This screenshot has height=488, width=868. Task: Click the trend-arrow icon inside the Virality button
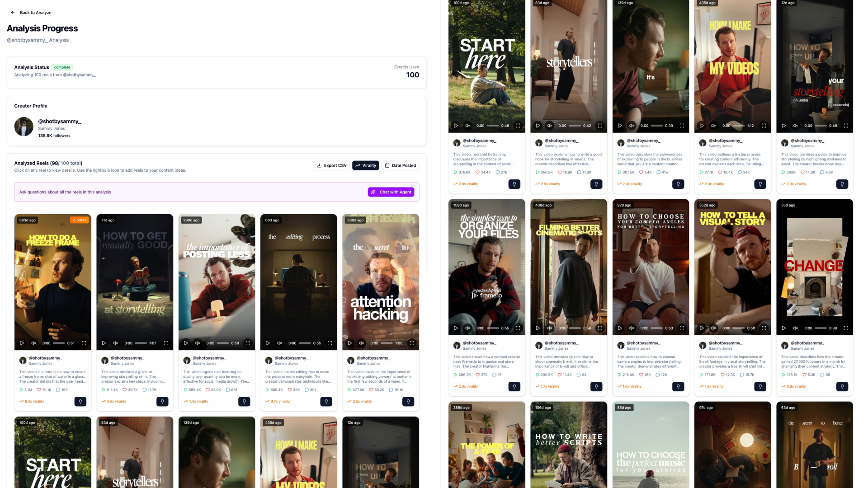click(x=358, y=165)
